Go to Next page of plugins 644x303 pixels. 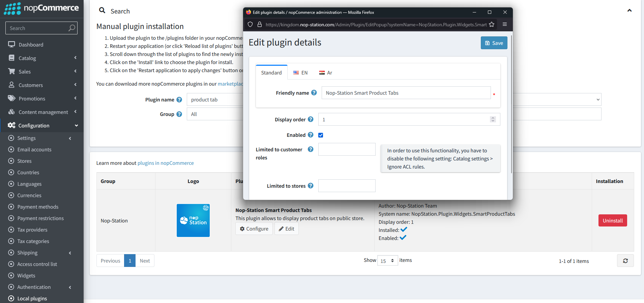tap(145, 261)
